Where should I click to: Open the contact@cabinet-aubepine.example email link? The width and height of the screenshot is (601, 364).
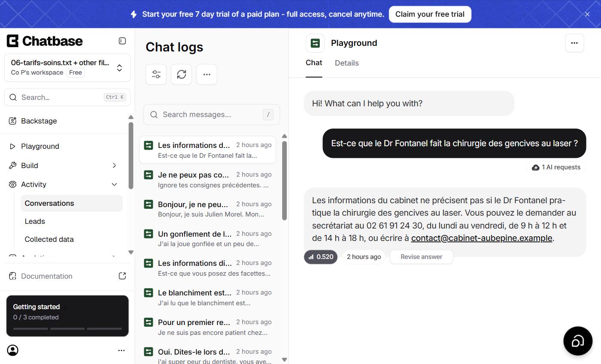(482, 238)
